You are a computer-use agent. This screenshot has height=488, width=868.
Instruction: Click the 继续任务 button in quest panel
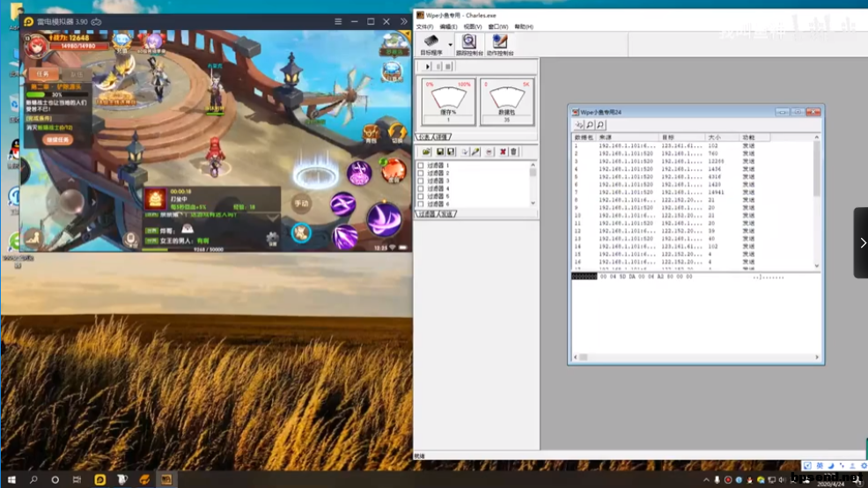pyautogui.click(x=57, y=139)
